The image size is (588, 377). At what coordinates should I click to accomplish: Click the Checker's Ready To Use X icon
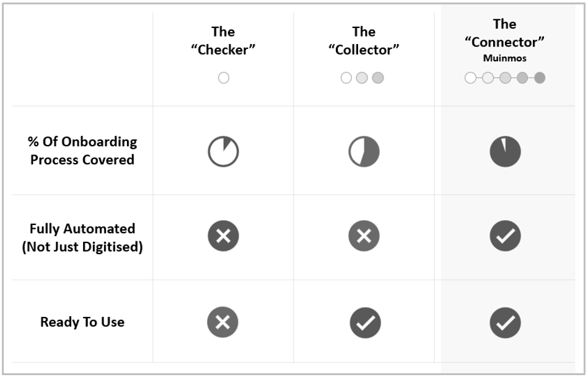click(x=223, y=322)
